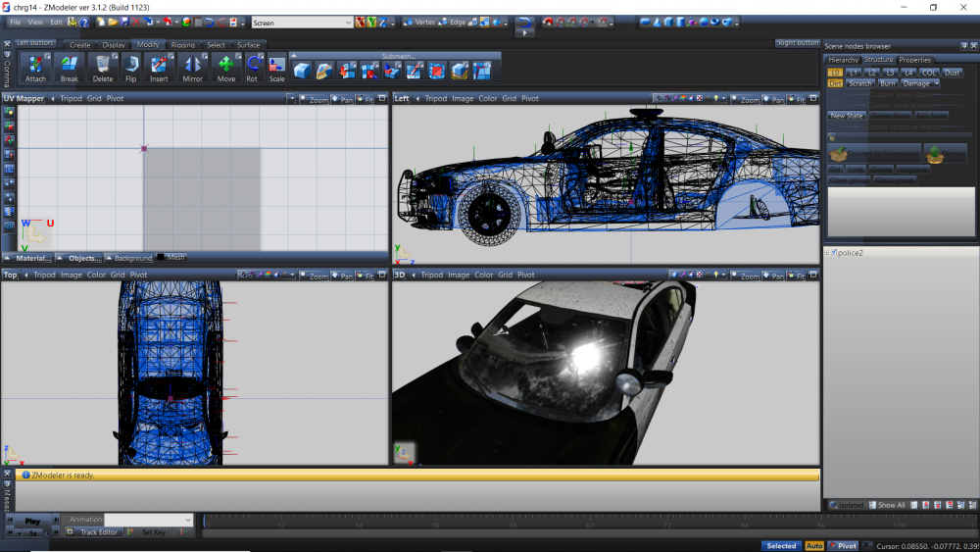The width and height of the screenshot is (980, 552).
Task: Toggle the Dirt state button
Action: pyautogui.click(x=835, y=83)
